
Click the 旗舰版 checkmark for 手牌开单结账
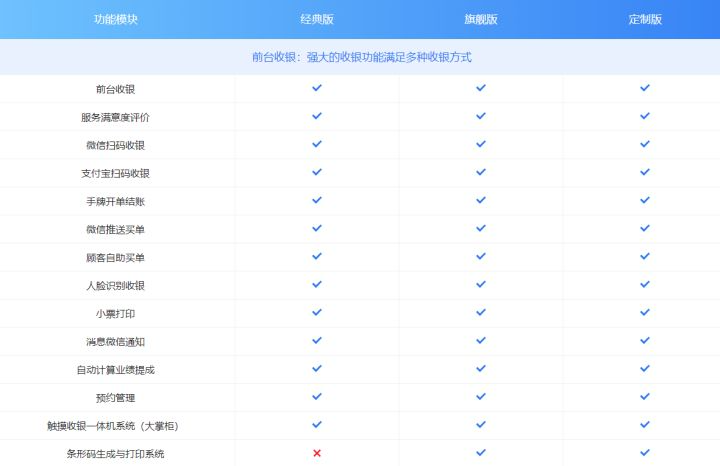coord(481,200)
